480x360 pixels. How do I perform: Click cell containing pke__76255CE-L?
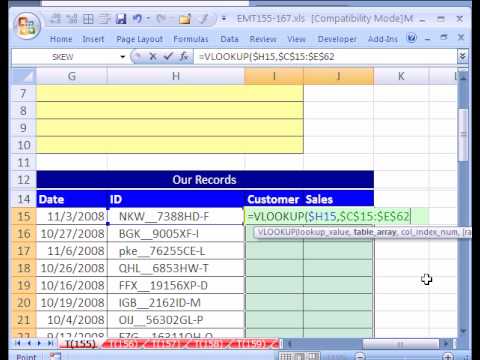click(x=176, y=251)
